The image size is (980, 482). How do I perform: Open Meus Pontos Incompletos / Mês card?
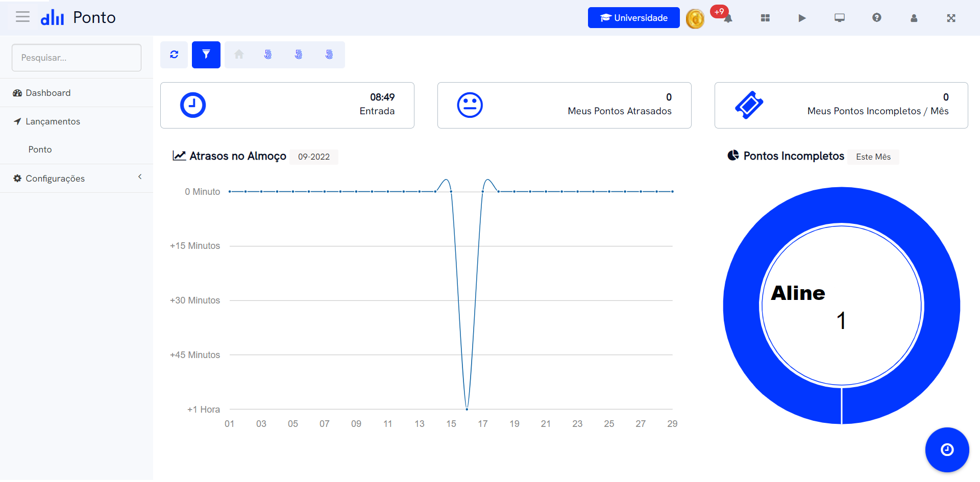coord(841,105)
